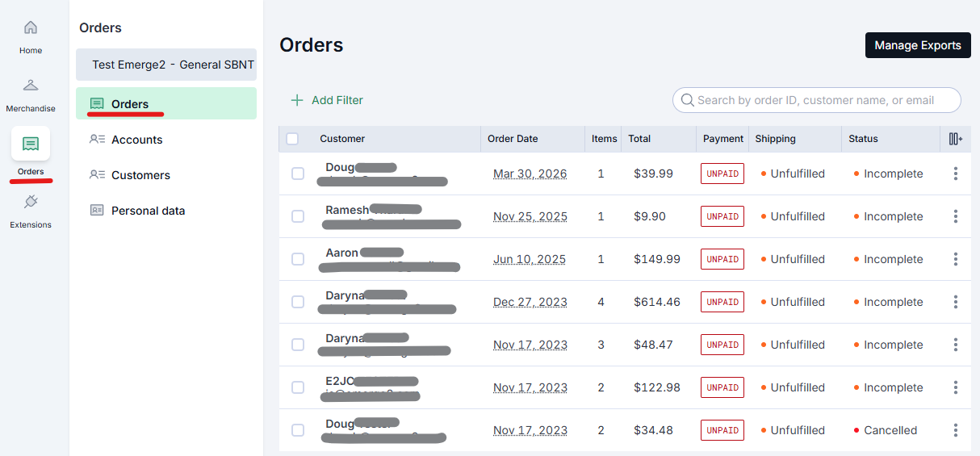Check the box for the $39.99 order
980x456 pixels.
pos(298,174)
